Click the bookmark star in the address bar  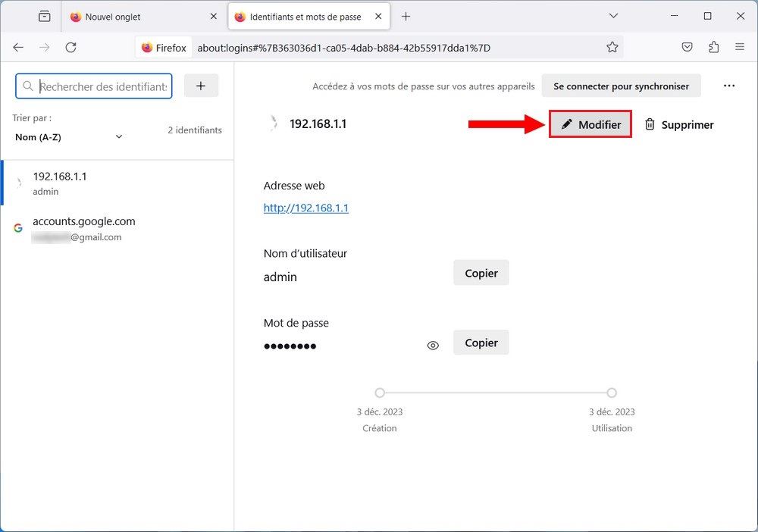(x=612, y=46)
